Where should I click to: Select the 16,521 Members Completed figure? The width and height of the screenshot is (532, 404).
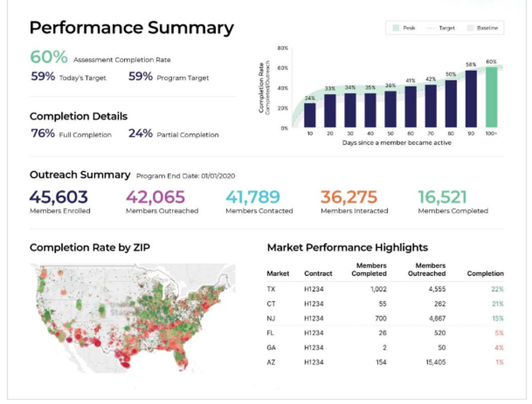(x=443, y=197)
